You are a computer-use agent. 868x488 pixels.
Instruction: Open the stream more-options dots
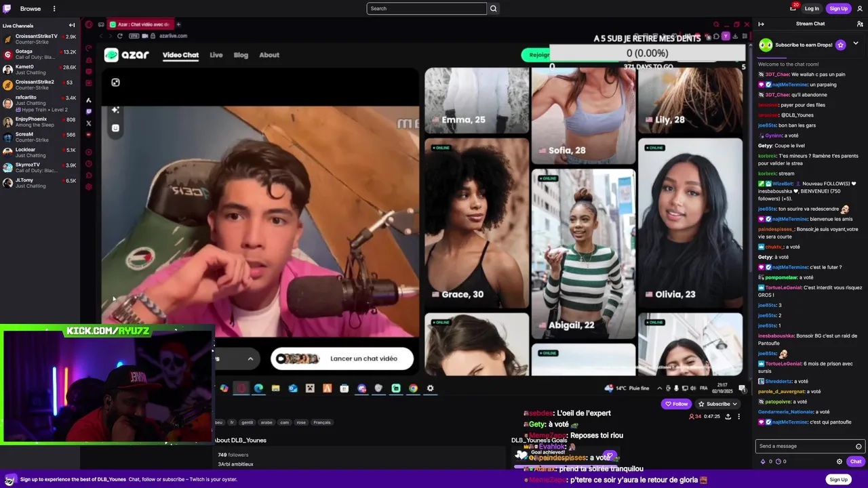(x=738, y=417)
